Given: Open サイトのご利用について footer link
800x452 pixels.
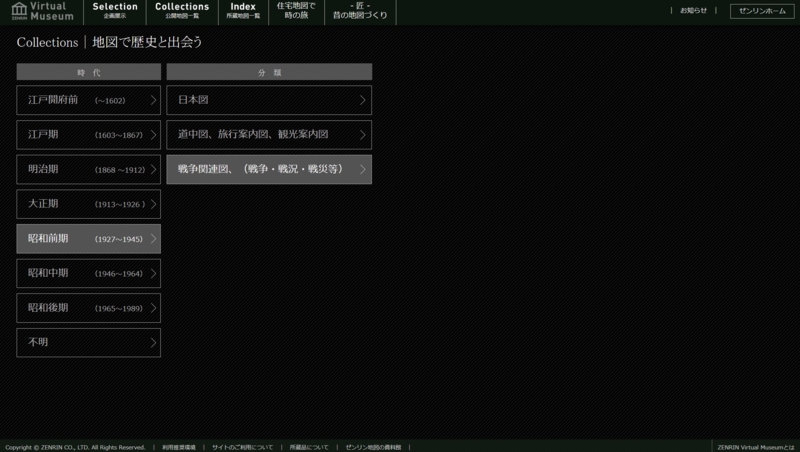Looking at the screenshot, I should point(242,447).
